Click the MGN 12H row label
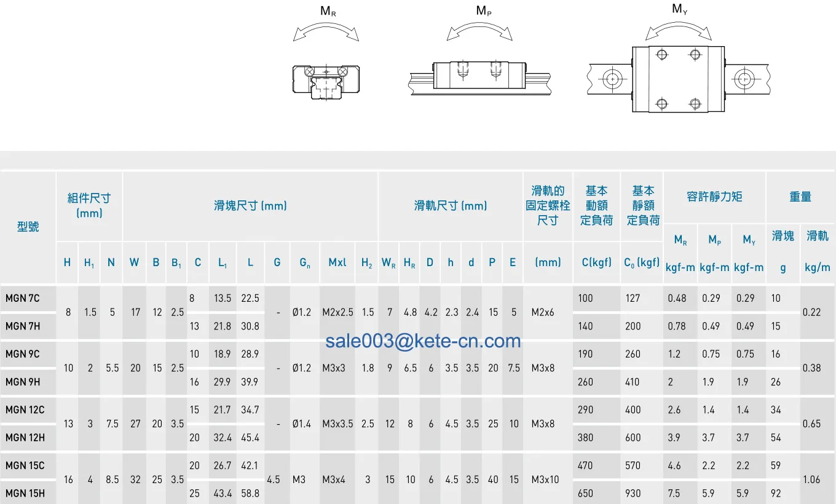This screenshot has height=504, width=836. pos(25,438)
